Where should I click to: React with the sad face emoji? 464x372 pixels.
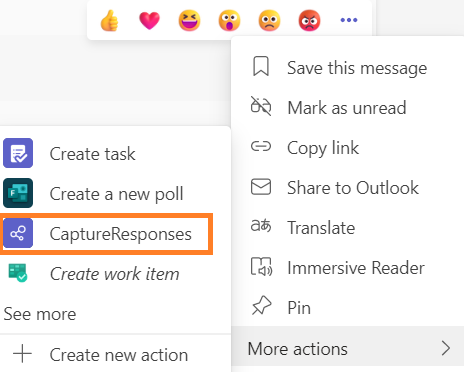[269, 20]
